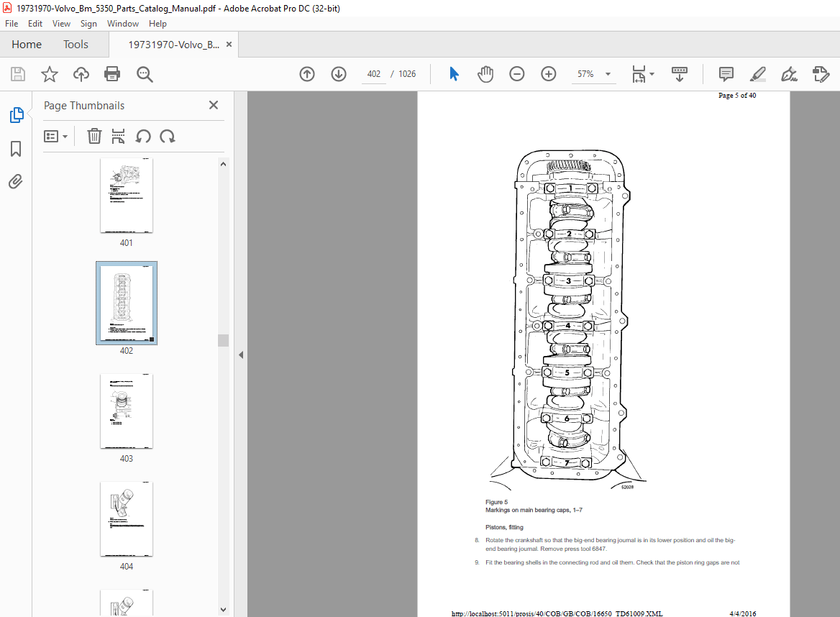Viewport: 840px width, 617px height.
Task: Click the 'Figure 5' caption text
Action: coord(496,503)
